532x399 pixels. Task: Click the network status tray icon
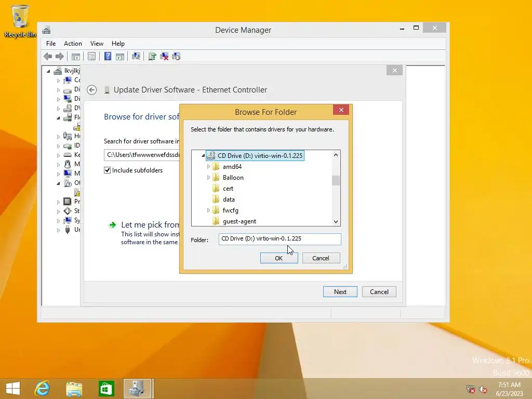click(471, 389)
